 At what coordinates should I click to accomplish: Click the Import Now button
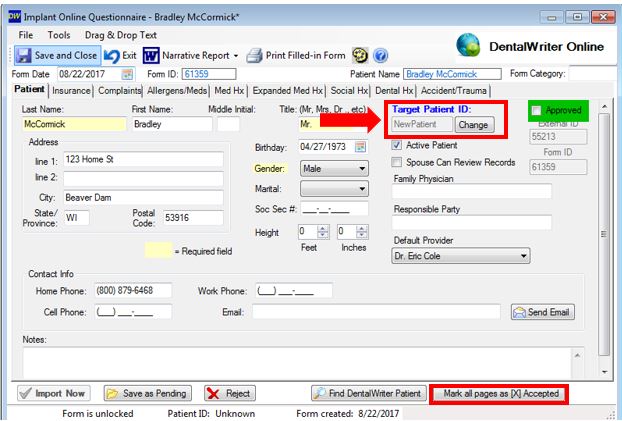coord(54,393)
